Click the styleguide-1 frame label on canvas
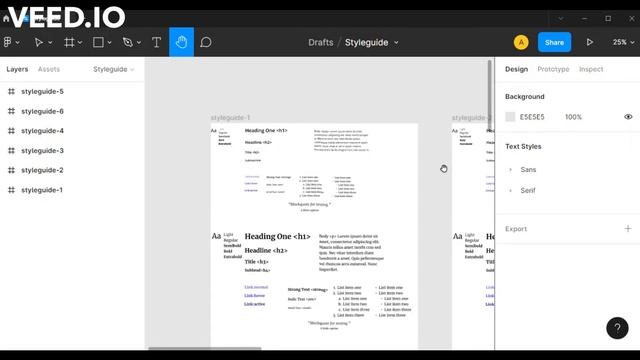 [x=230, y=118]
